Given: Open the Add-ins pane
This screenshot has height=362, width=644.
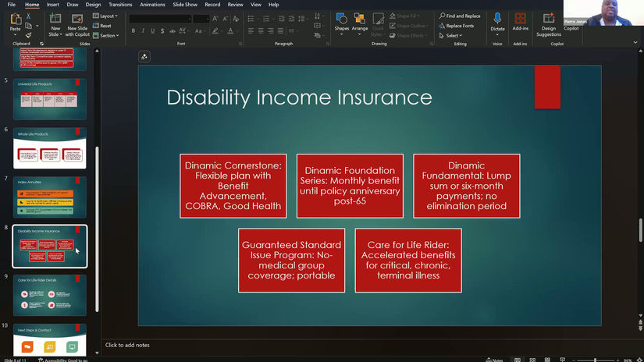Looking at the screenshot, I should [x=521, y=22].
